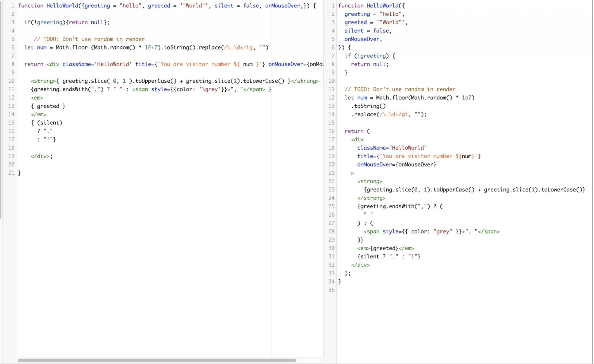Click the horizontal scrollbar under the left editor
The width and height of the screenshot is (594, 364).
[x=157, y=361]
